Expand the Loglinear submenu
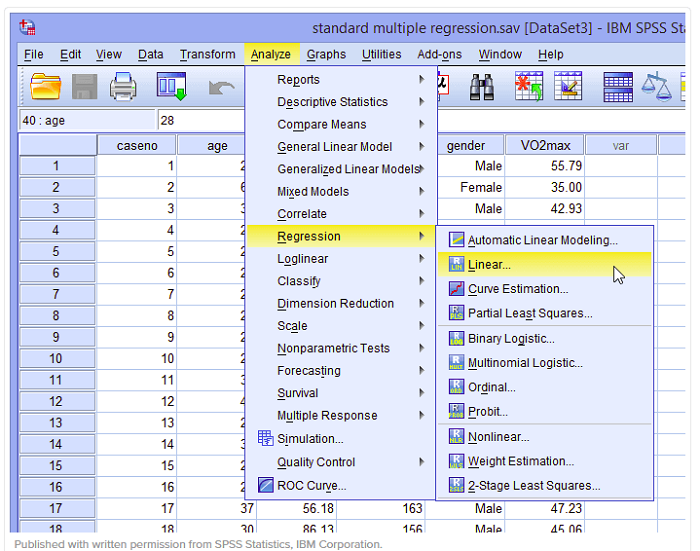Viewport: 700px width, 551px height. [x=341, y=259]
